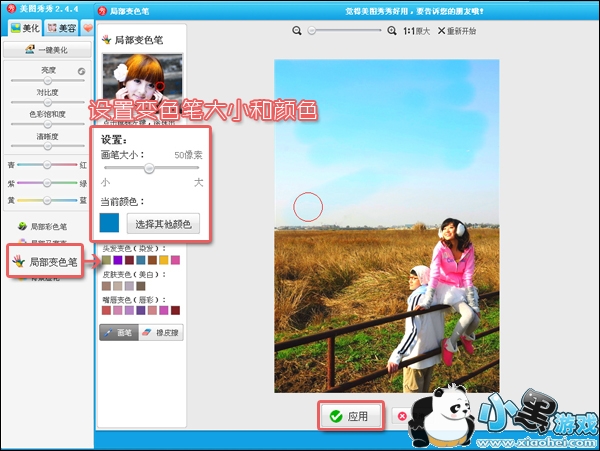Pick the second pink lip color swatch
Viewport: 600px width, 451px height.
click(118, 310)
